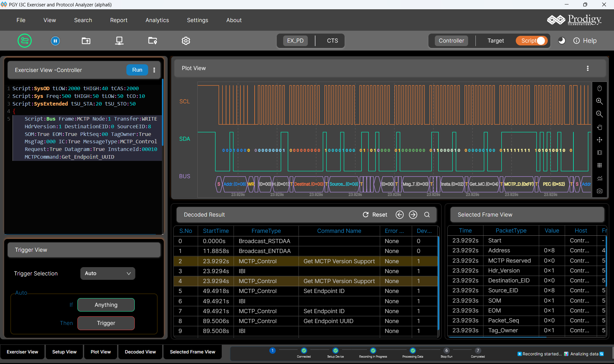Screen dimensions: 614x364
Task: Open the Analytics menu
Action: tap(157, 20)
